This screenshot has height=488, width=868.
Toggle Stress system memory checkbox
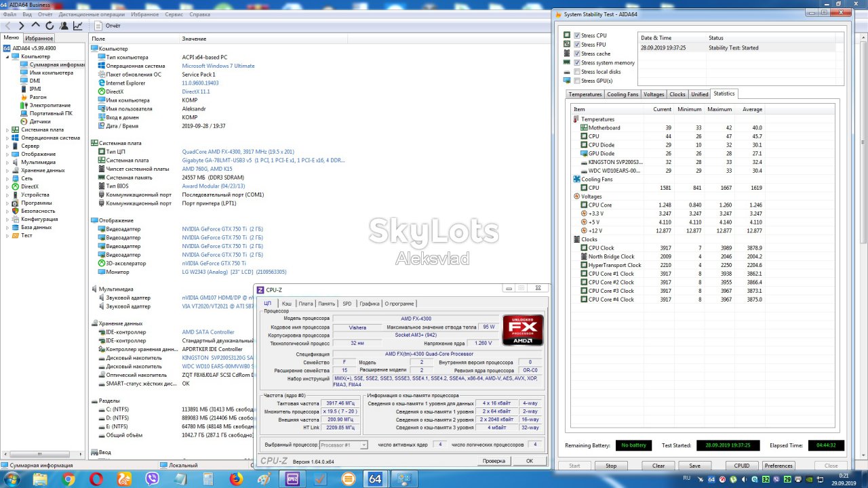point(577,63)
